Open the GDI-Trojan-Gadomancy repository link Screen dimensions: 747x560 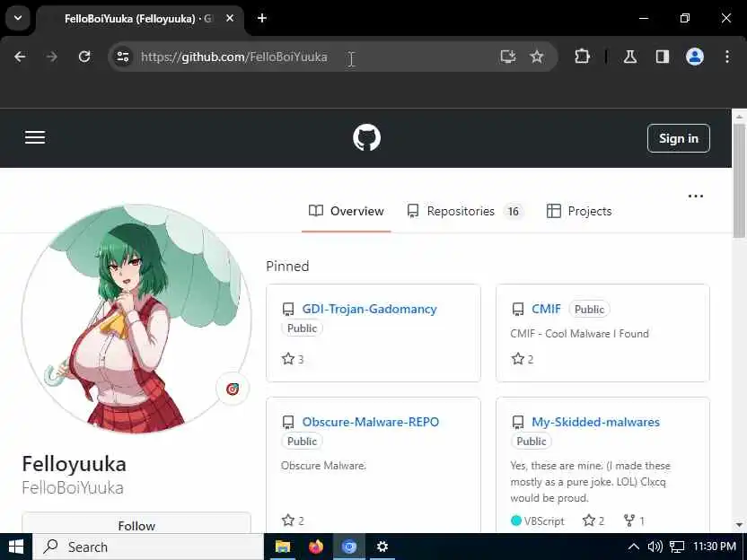pos(369,309)
